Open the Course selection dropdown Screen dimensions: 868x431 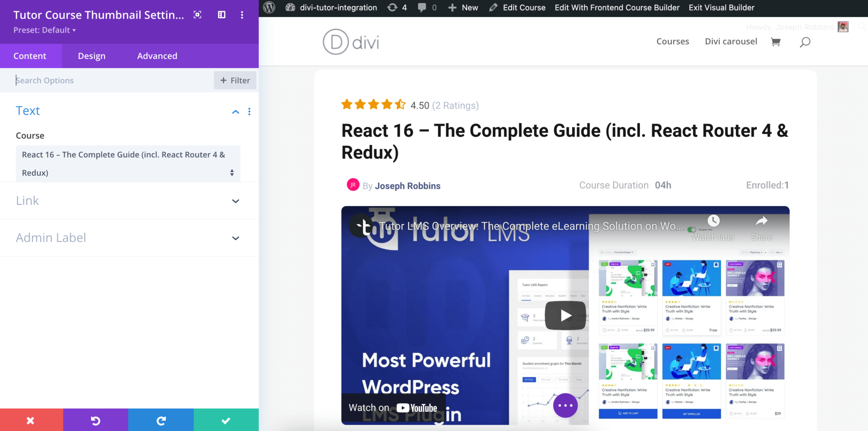[128, 164]
